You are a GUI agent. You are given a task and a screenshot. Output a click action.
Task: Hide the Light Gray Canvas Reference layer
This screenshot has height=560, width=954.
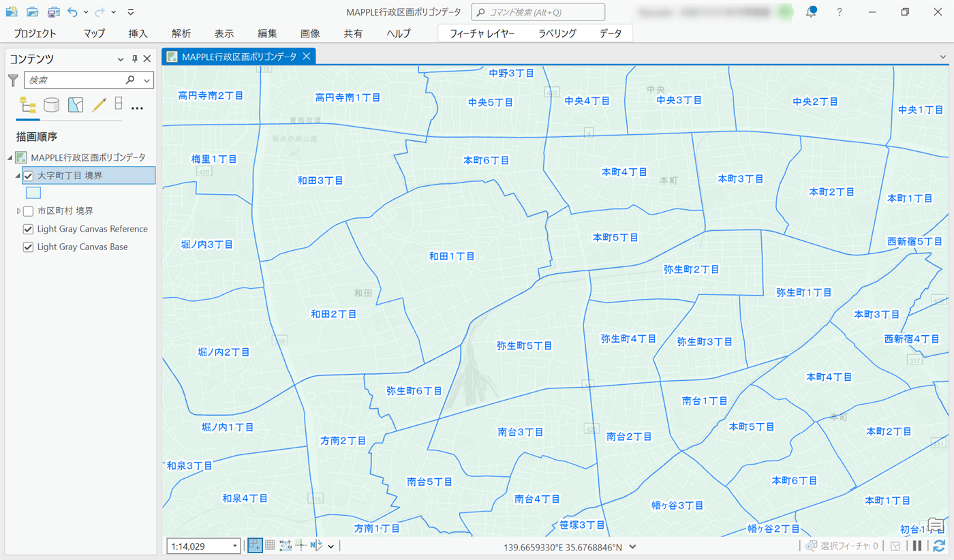29,229
